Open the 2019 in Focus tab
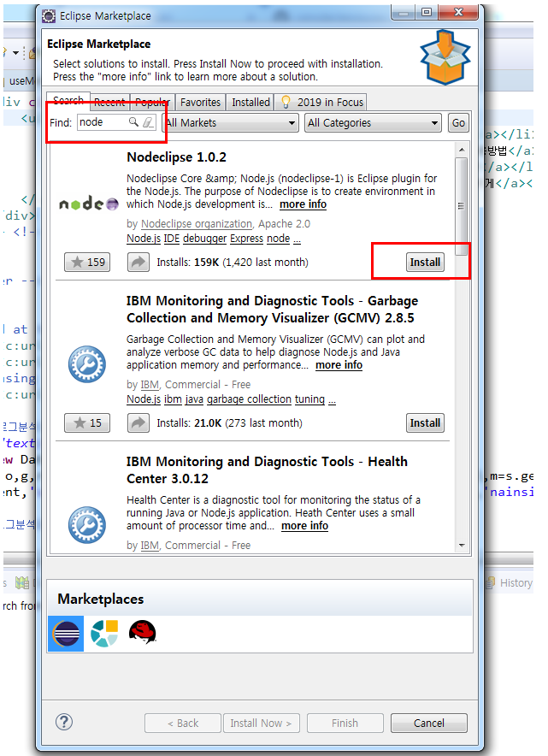 pos(322,103)
